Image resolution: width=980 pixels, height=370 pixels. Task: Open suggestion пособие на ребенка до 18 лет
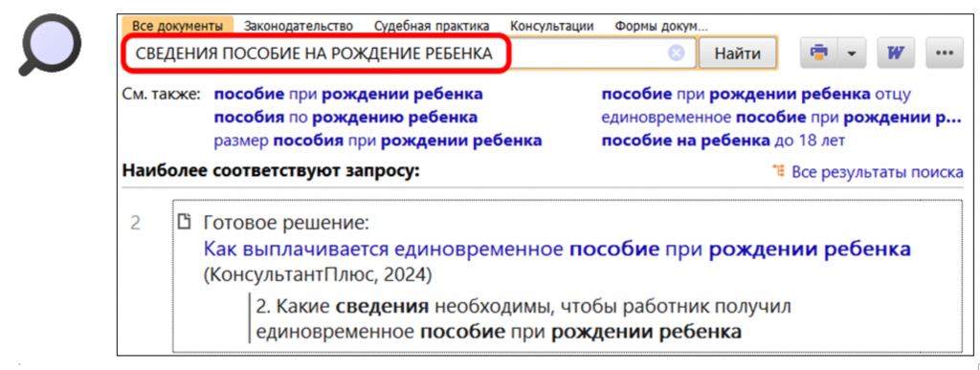[724, 141]
